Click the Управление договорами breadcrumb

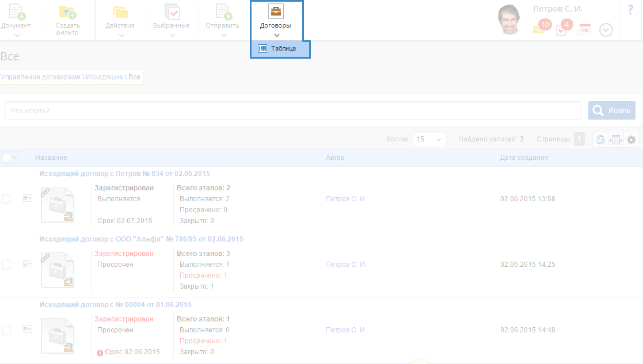40,77
